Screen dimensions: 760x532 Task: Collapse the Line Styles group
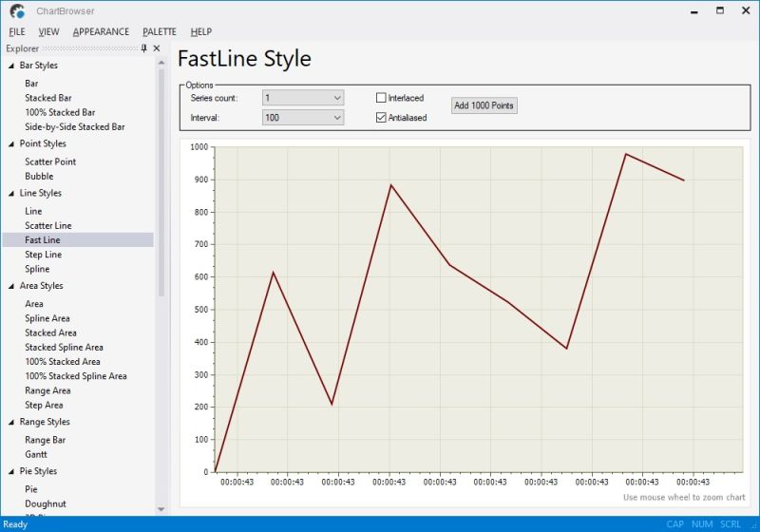coord(11,193)
